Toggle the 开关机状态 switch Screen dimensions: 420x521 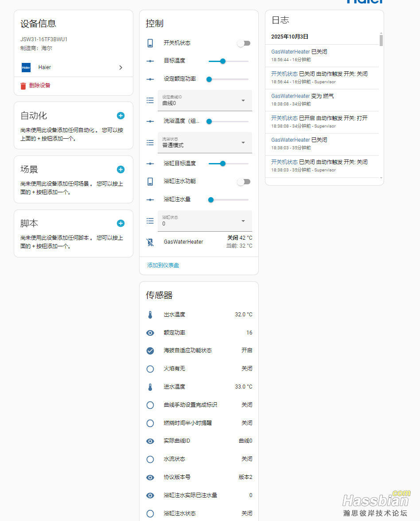(x=243, y=43)
